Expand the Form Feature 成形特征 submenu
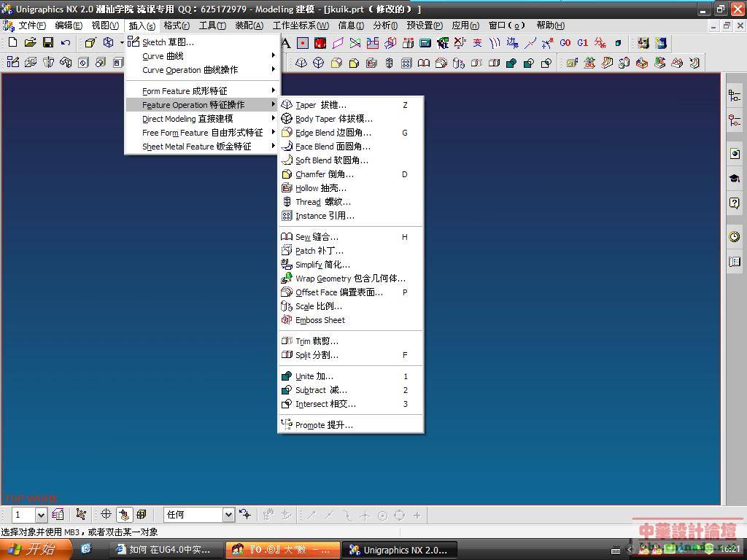Screen dimensions: 747x560 pyautogui.click(x=203, y=90)
